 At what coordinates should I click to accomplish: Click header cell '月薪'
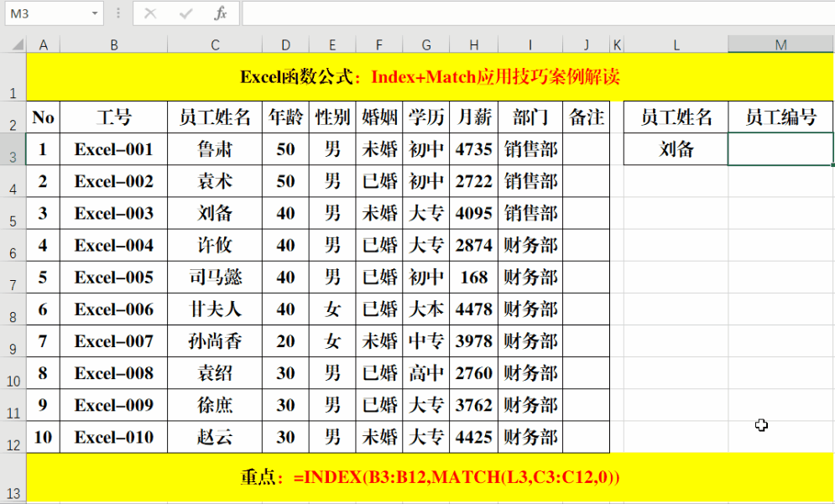pyautogui.click(x=474, y=117)
